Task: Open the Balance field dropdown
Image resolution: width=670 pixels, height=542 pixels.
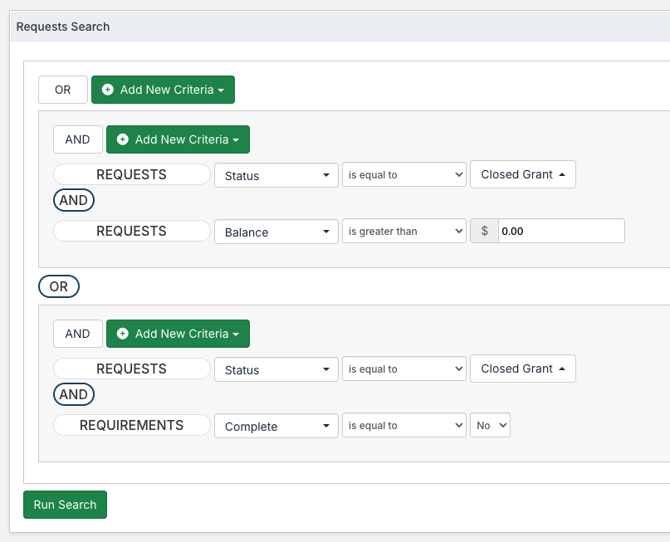Action: [x=276, y=232]
